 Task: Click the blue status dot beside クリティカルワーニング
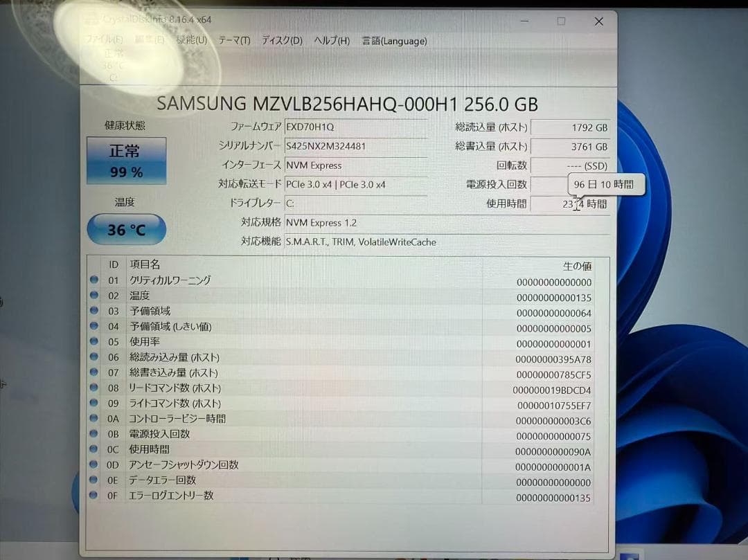(93, 280)
